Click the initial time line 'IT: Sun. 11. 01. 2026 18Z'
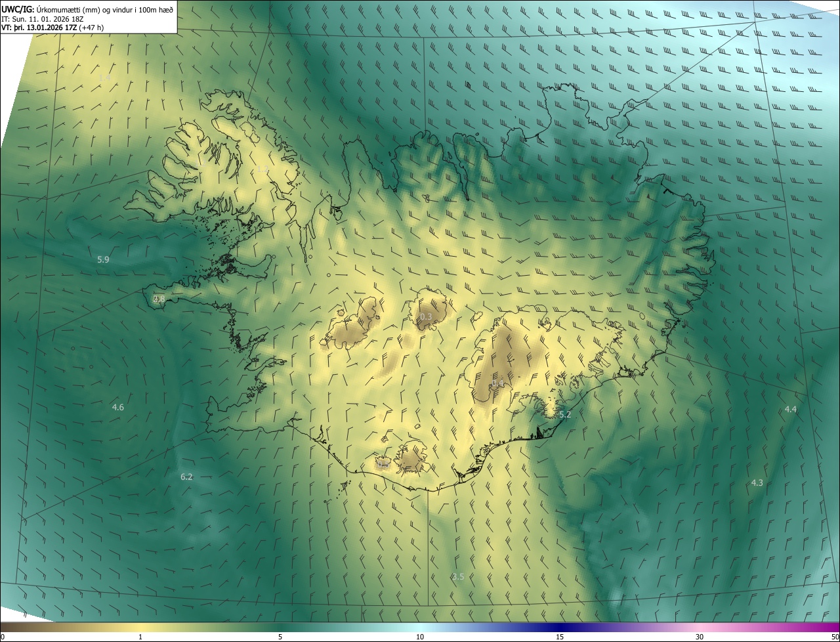 pyautogui.click(x=43, y=18)
